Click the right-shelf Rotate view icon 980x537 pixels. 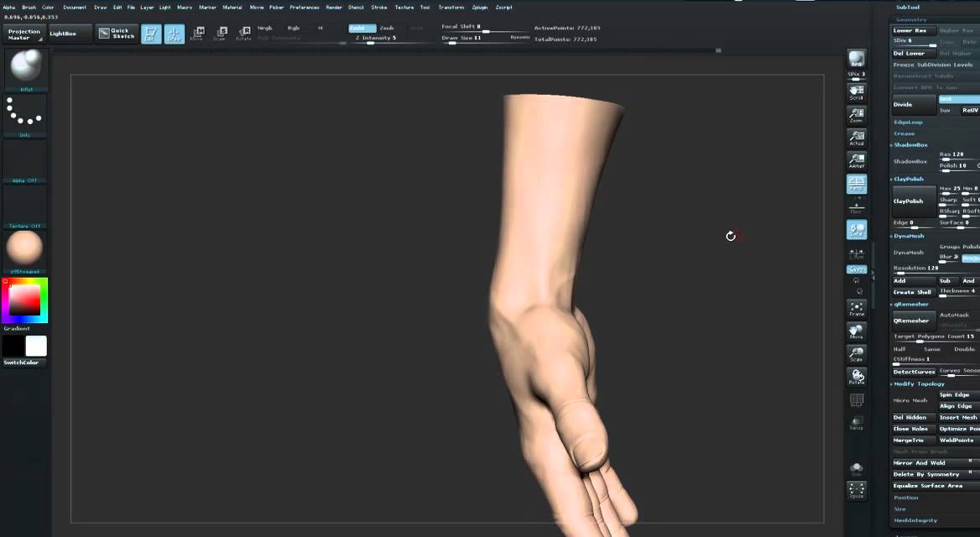857,377
